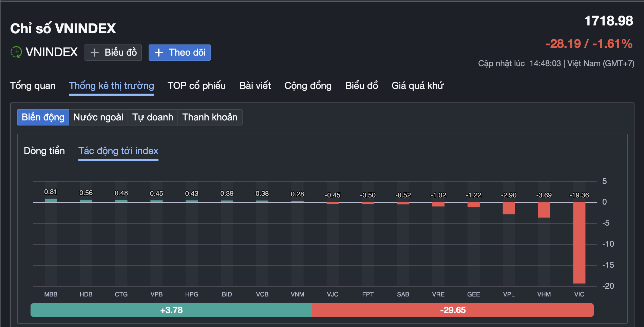Switch to TOP cổ phiếu tab
644x327 pixels.
196,86
